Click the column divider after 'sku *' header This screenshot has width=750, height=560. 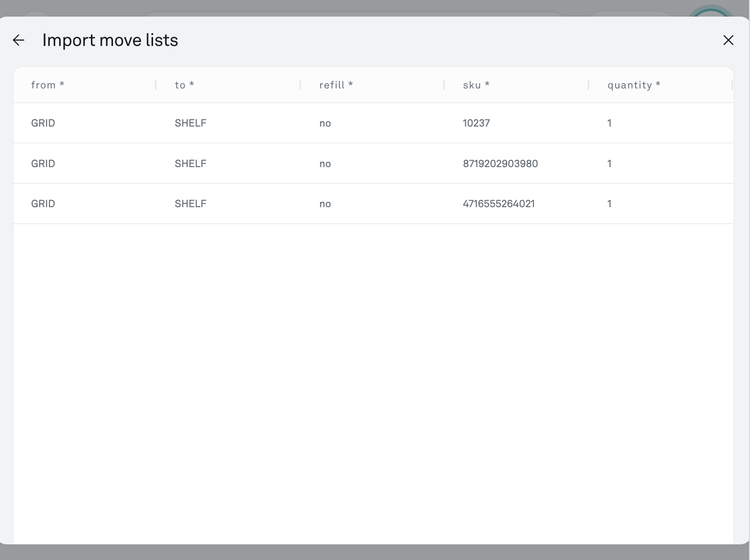click(588, 85)
